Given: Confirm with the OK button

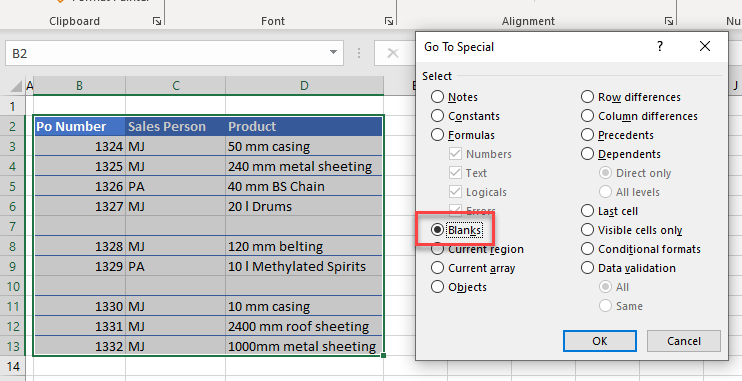Looking at the screenshot, I should pos(600,341).
